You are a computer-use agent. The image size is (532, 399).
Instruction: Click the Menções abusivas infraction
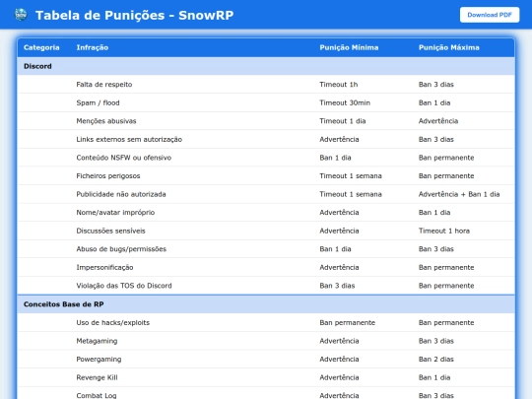(106, 121)
